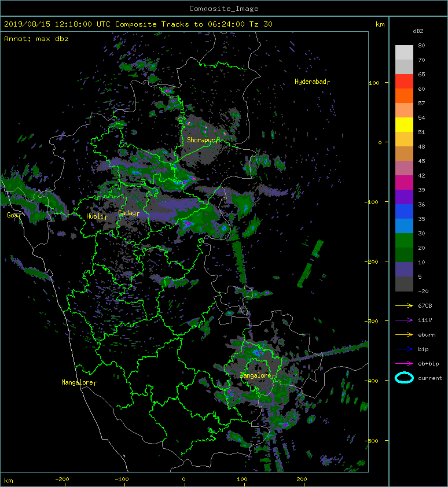Click the 111V legend label
Image resolution: width=448 pixels, height=487 pixels.
pos(425,320)
